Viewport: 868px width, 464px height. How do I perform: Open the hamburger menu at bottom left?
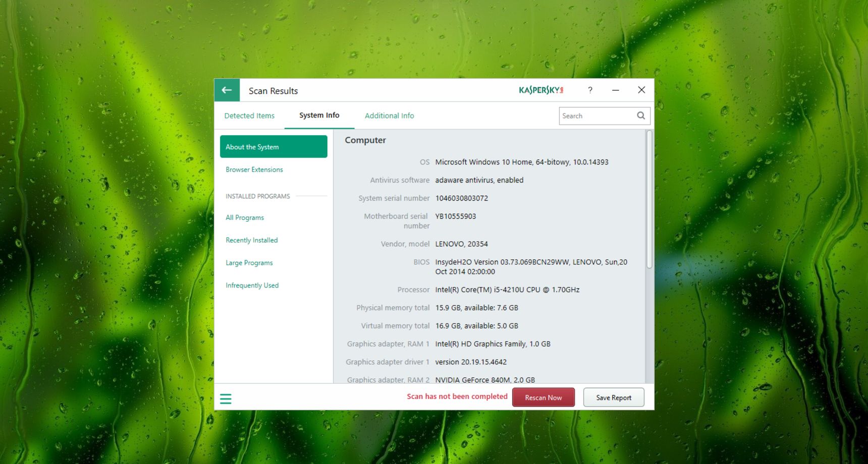(x=226, y=399)
